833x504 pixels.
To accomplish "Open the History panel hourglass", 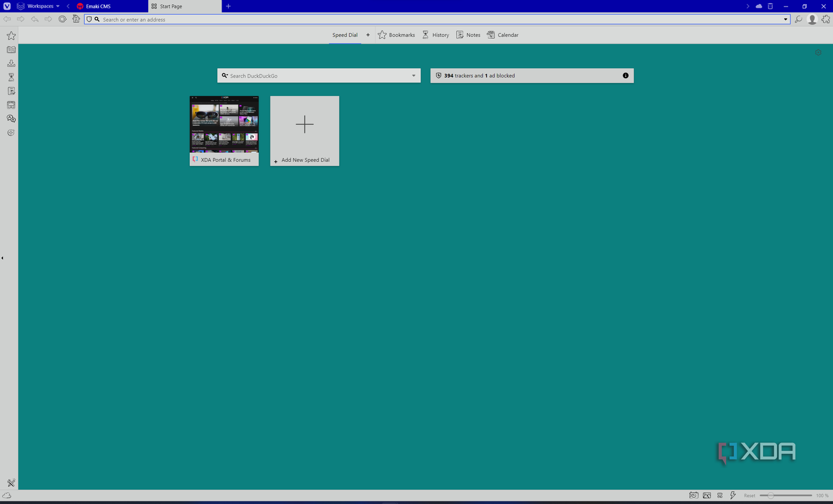I will point(11,77).
